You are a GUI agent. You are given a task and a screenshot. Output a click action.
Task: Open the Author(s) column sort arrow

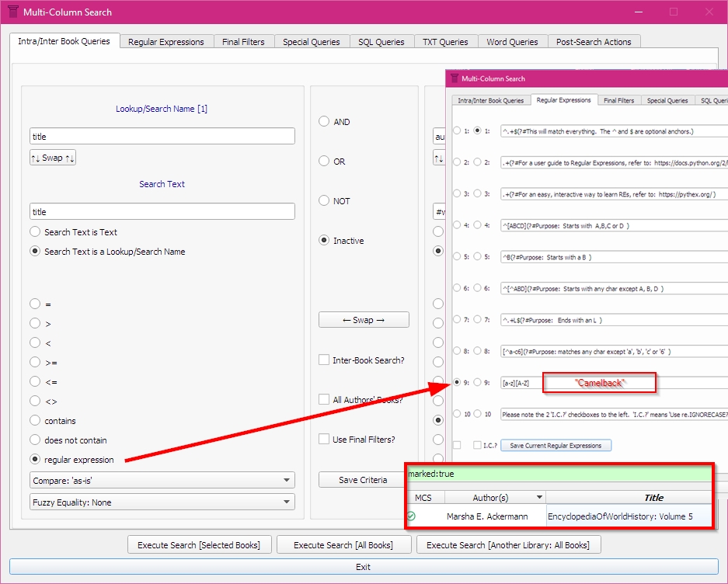point(539,497)
